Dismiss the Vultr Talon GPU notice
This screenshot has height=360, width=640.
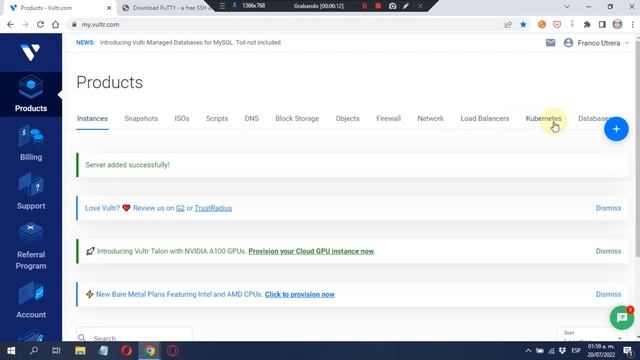point(608,251)
